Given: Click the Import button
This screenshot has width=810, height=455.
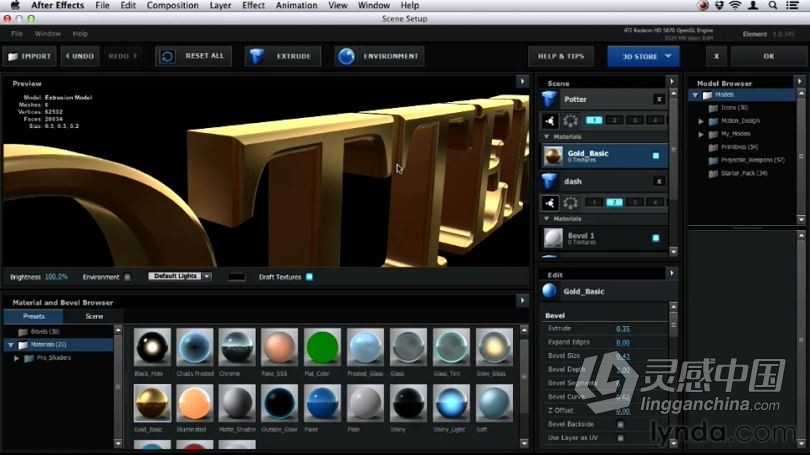Looking at the screenshot, I should [30, 56].
